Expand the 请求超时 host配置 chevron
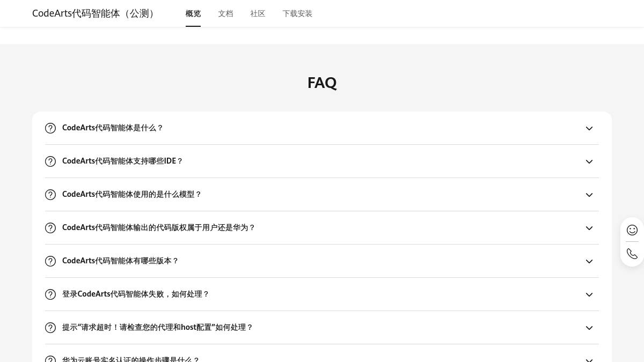Viewport: 644px width, 362px height. 589,328
